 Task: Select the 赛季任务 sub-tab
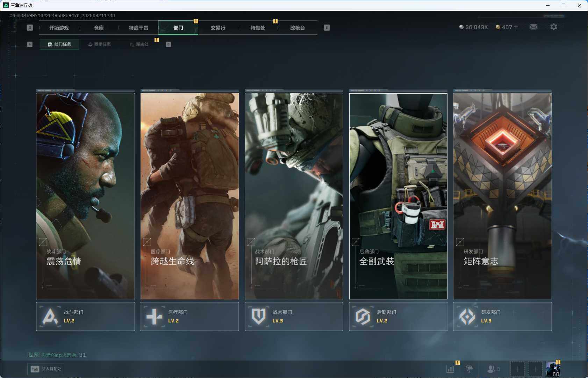coord(99,44)
